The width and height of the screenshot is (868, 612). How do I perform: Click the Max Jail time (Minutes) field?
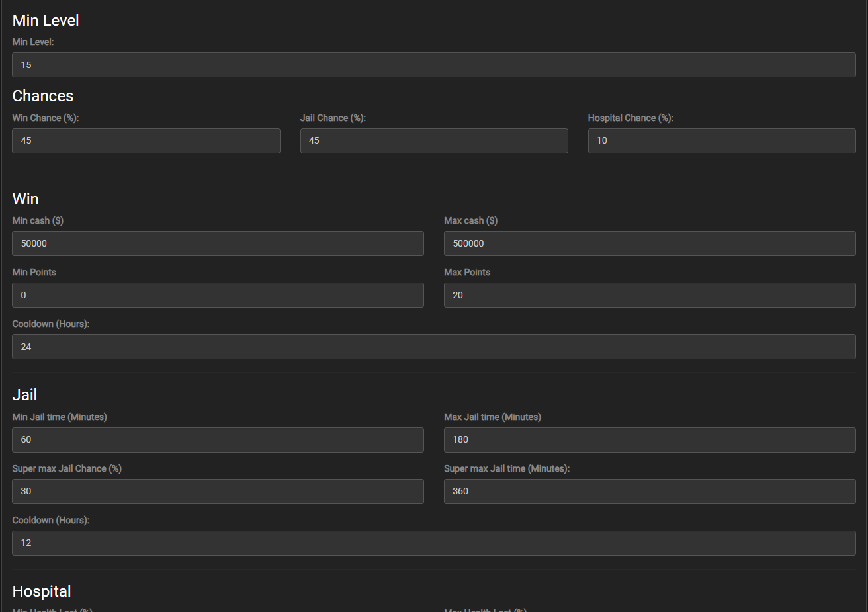(x=649, y=440)
